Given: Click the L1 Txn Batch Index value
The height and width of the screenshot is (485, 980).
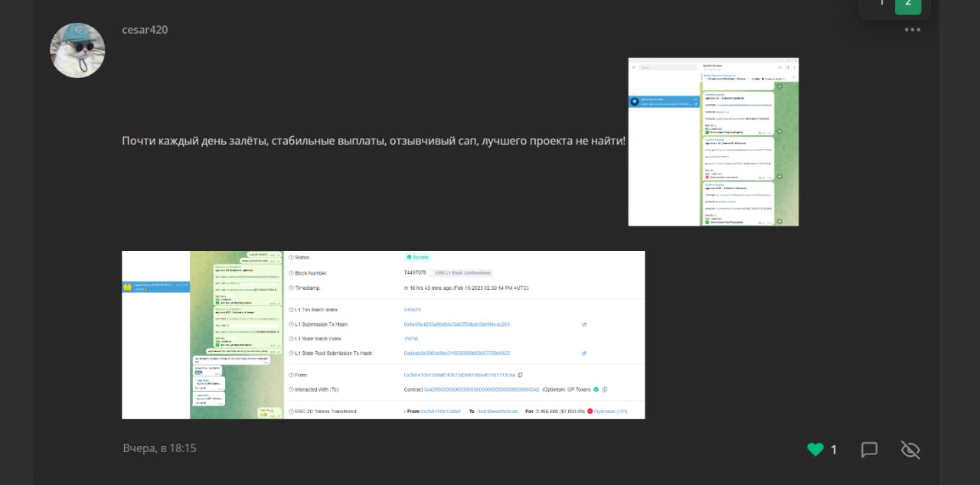Looking at the screenshot, I should 412,310.
